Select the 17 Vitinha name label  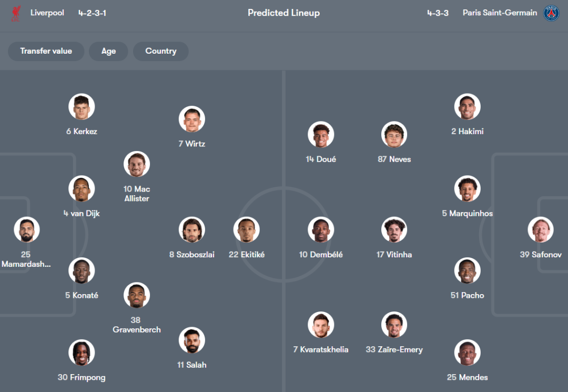coord(394,255)
